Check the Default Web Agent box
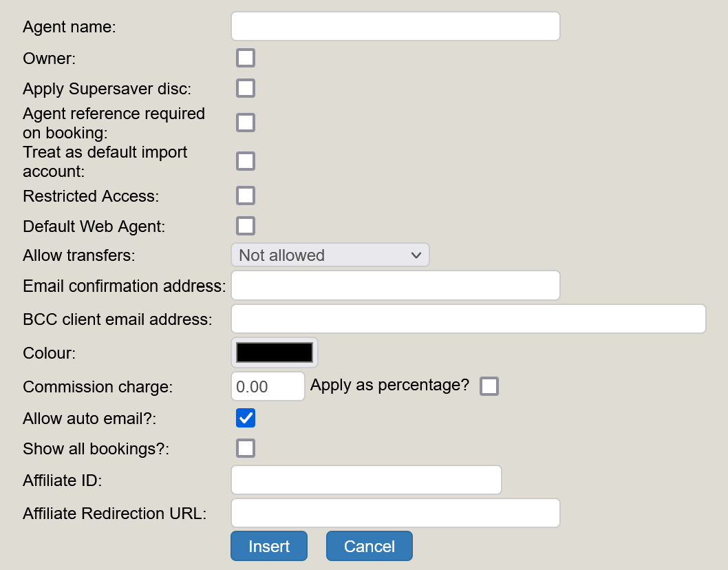728x570 pixels. [x=246, y=226]
